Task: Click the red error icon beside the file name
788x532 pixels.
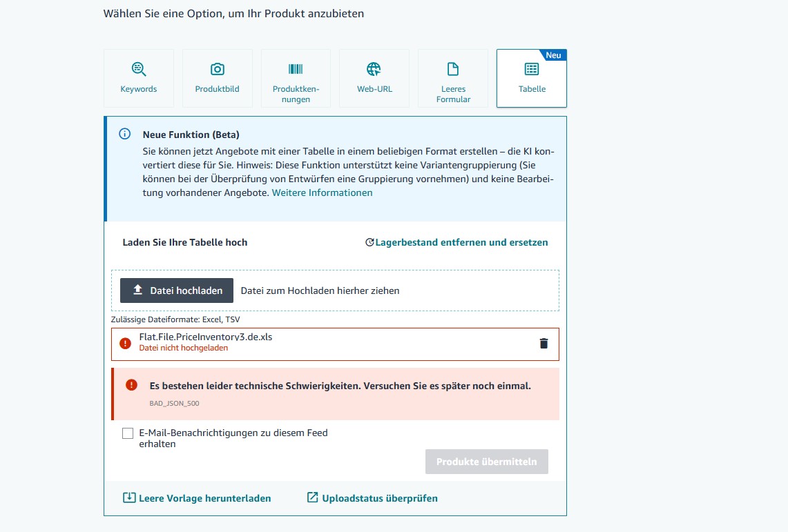Action: click(x=125, y=344)
